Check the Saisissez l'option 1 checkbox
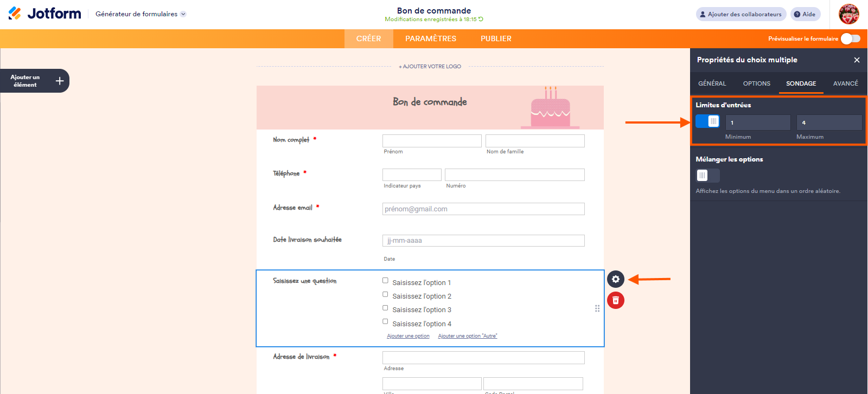Image resolution: width=868 pixels, height=394 pixels. (x=385, y=281)
